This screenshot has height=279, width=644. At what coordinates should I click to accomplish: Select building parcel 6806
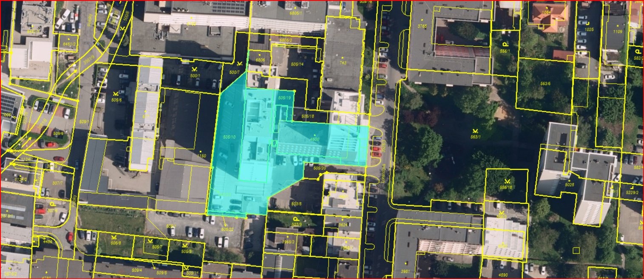(x=260, y=60)
